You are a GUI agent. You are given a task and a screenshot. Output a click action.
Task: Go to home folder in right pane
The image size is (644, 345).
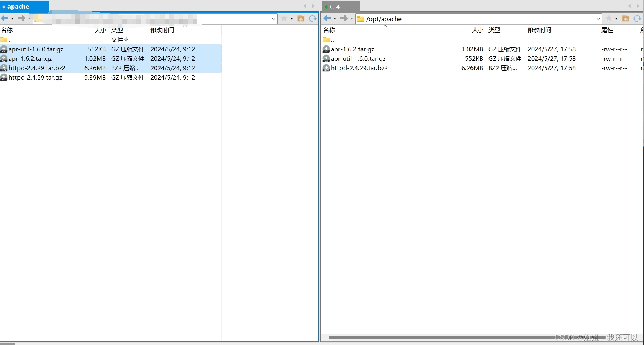626,18
